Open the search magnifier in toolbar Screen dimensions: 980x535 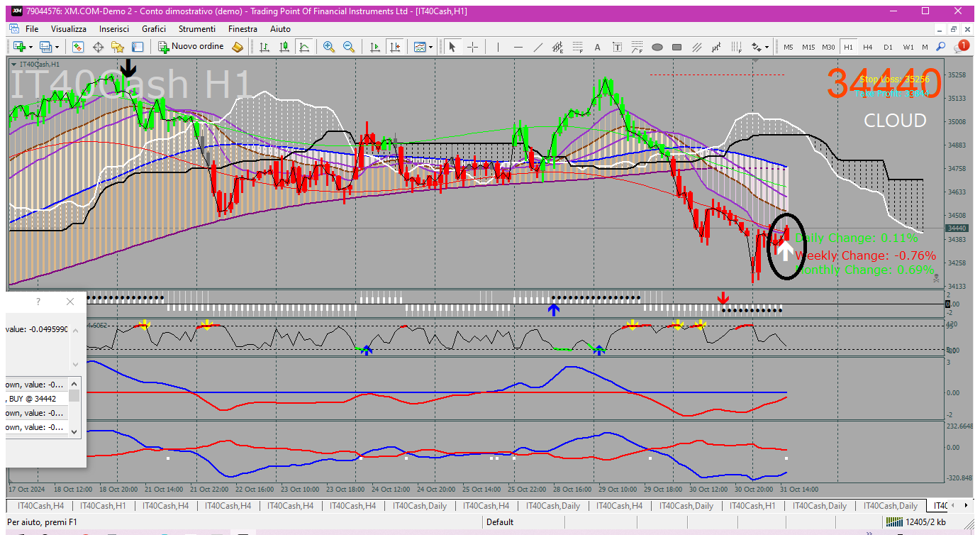[941, 47]
